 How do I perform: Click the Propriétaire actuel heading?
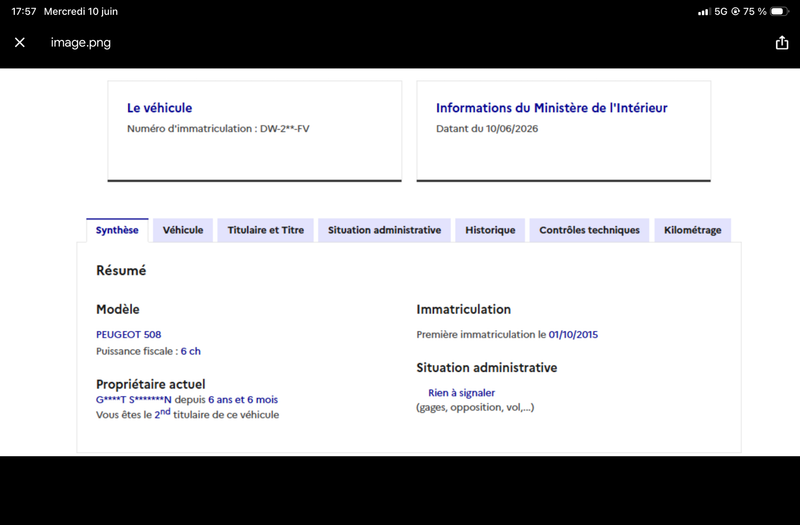tap(151, 384)
